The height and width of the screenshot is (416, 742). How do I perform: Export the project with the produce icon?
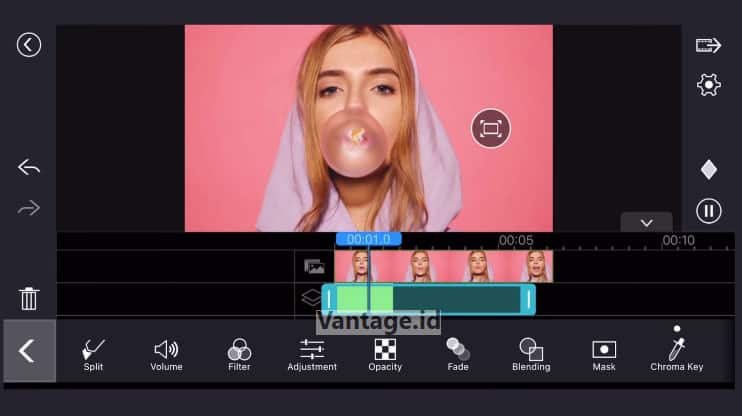[708, 45]
